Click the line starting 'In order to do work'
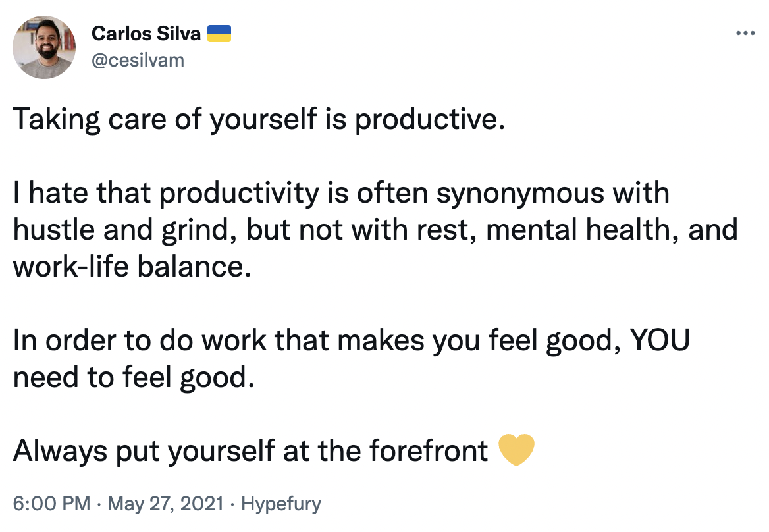The height and width of the screenshot is (532, 769). [x=351, y=340]
